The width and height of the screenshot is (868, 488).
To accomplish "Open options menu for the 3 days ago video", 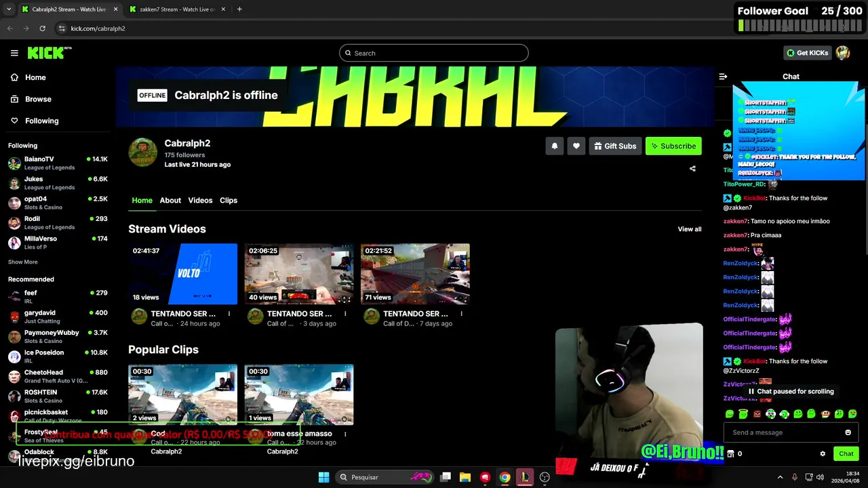I will pos(345,314).
